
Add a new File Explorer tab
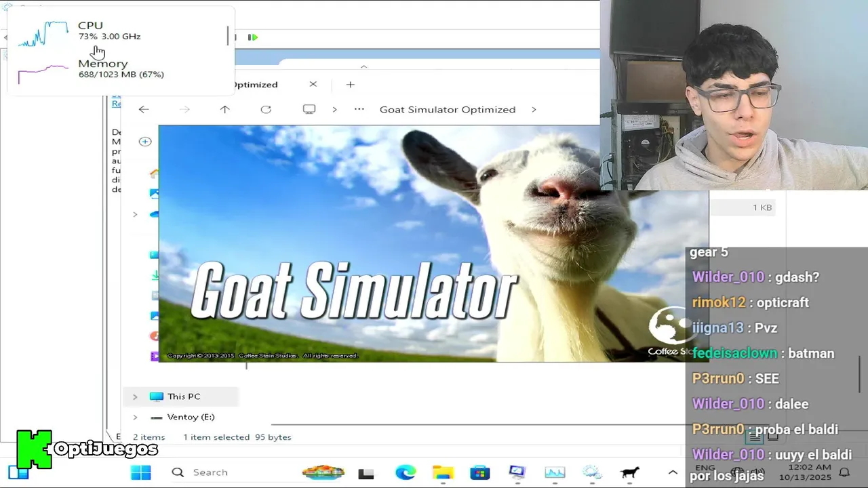(x=350, y=84)
